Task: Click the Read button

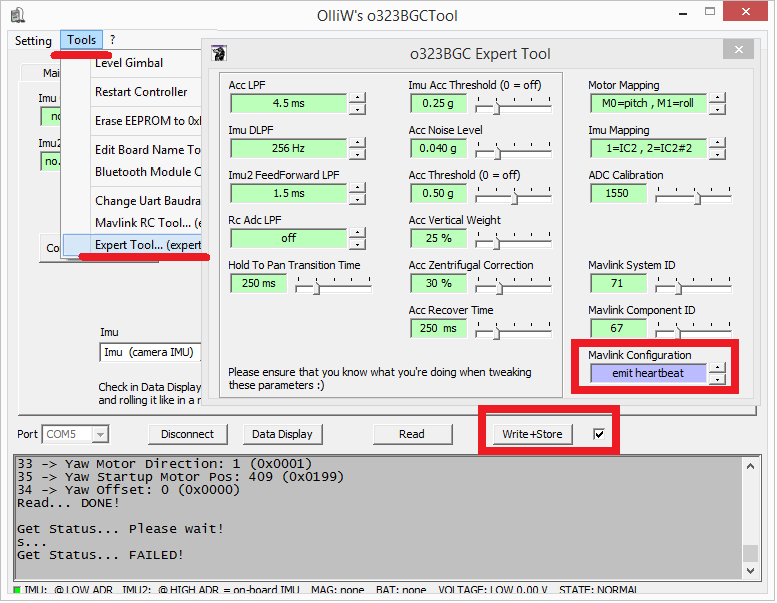Action: 411,434
